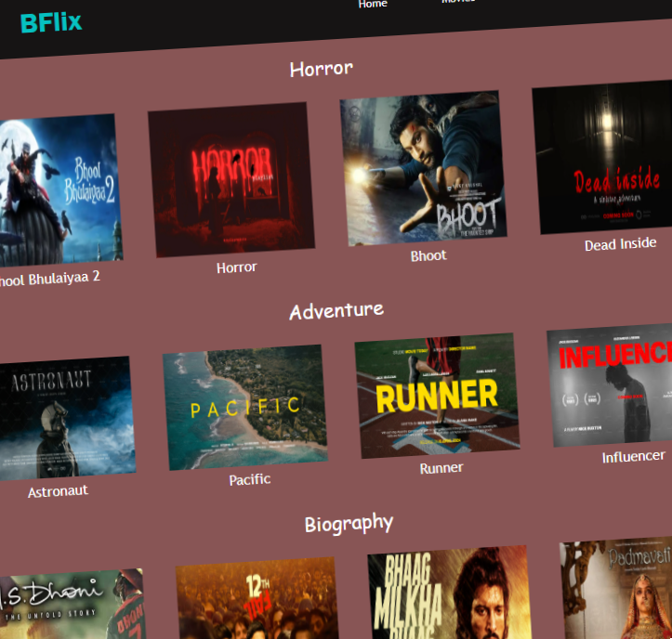Screen dimensions: 672x639
Task: Open the Bhaag Milkha Bhaag poster
Action: [449, 593]
